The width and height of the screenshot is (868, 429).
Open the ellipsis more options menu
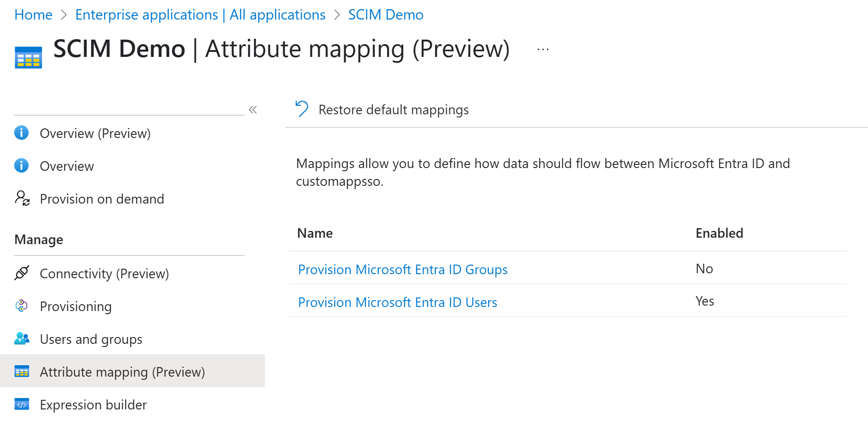coord(543,49)
